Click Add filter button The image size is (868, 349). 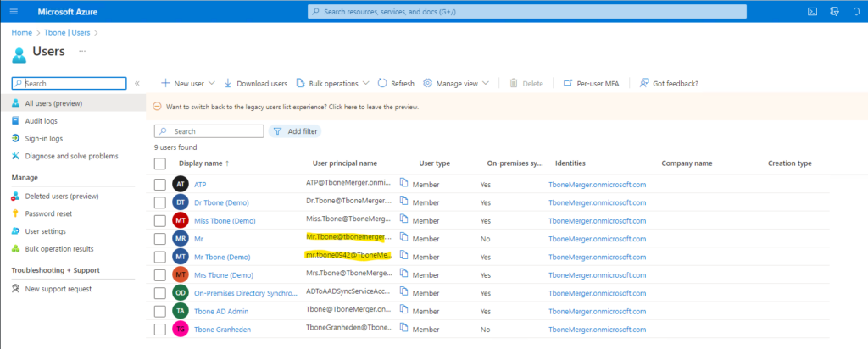[x=295, y=131]
